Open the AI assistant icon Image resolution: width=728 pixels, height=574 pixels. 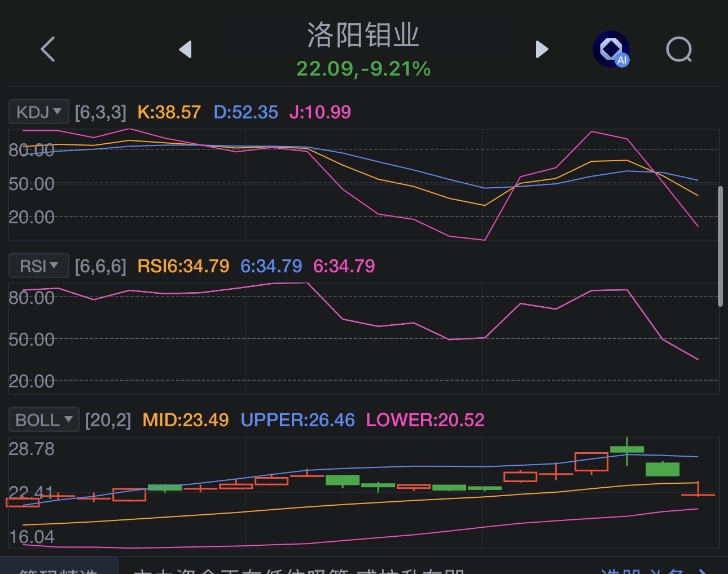point(611,49)
